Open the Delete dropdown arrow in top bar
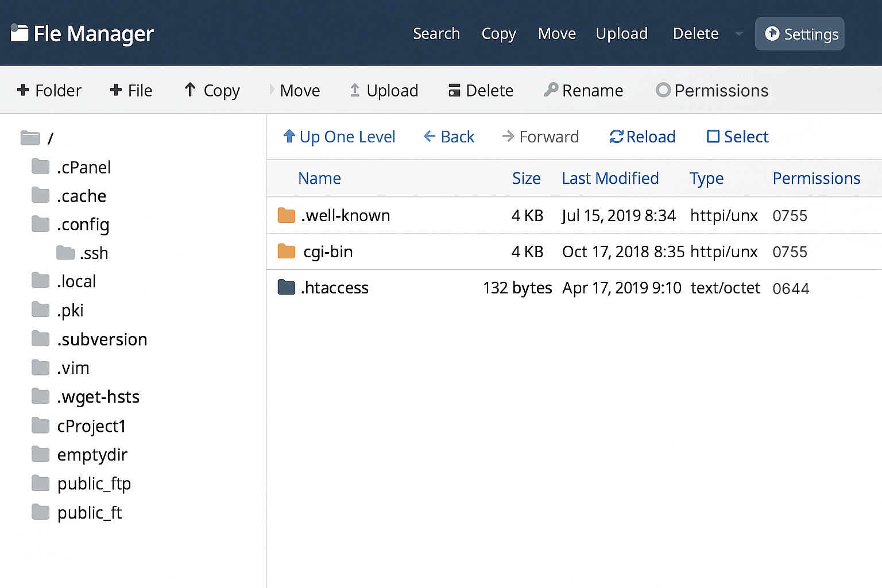 (738, 34)
